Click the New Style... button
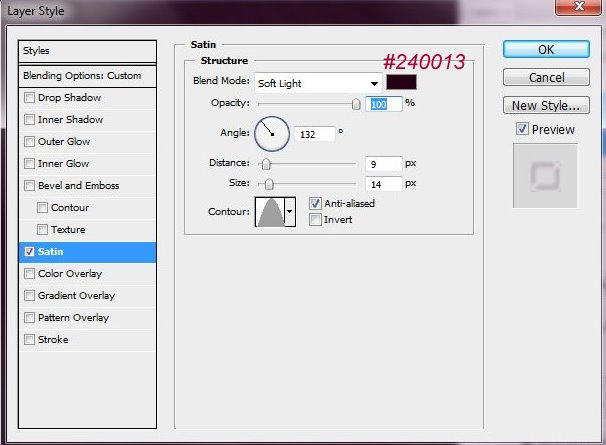This screenshot has width=606, height=445. tap(545, 105)
